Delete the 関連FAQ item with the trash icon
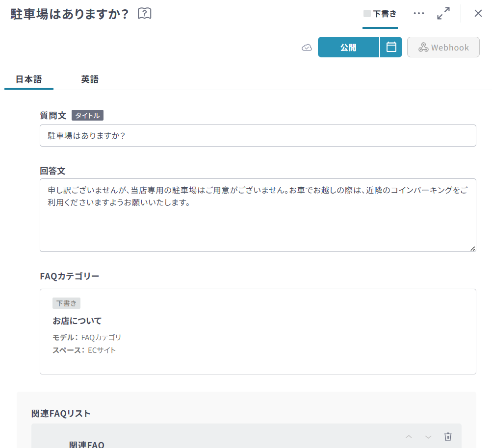This screenshot has width=492, height=448. click(448, 437)
